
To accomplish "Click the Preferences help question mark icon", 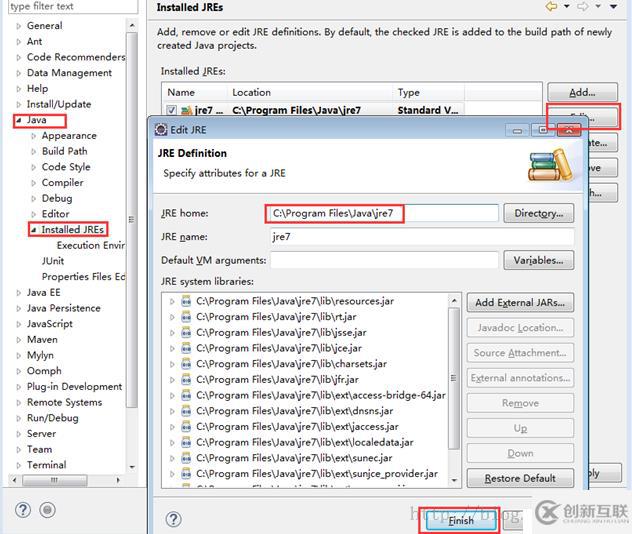I will tap(23, 510).
